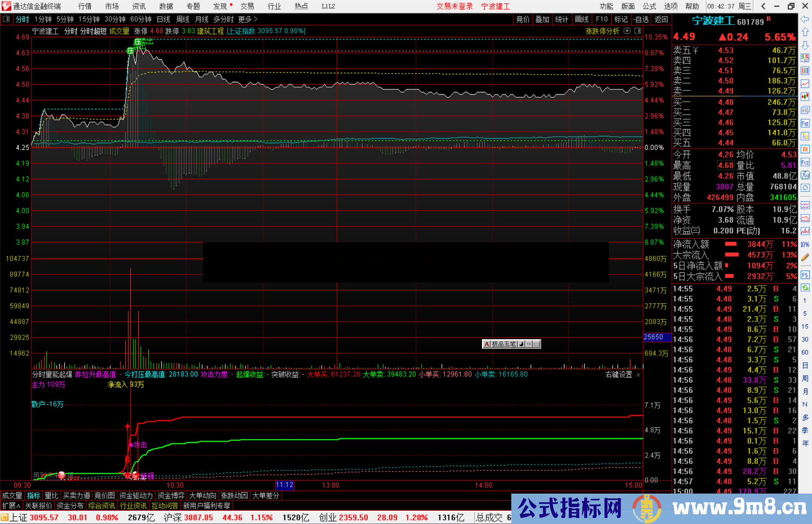Open the 卖五 order book dropdown symbol
This screenshot has height=524, width=812.
[x=695, y=50]
